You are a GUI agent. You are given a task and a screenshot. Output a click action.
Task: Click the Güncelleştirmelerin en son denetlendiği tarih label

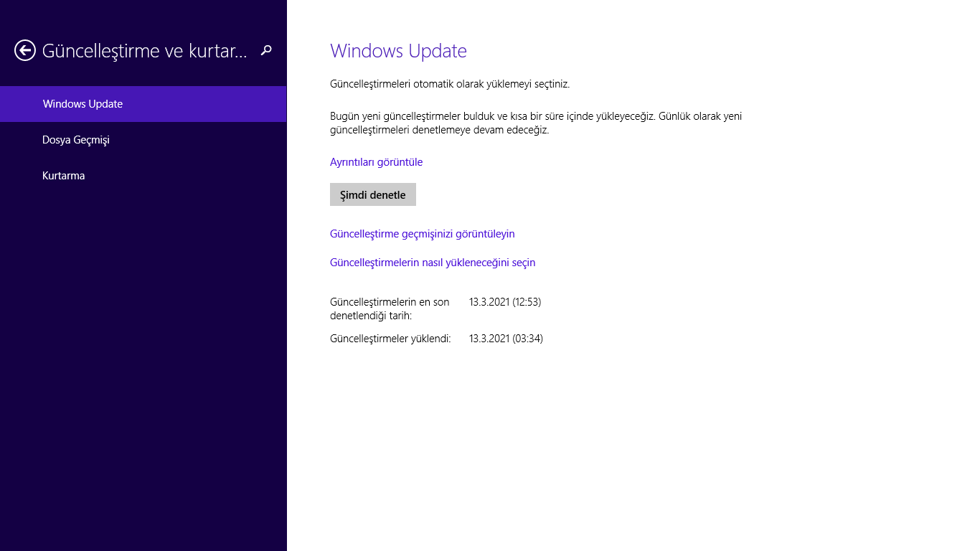pos(390,309)
